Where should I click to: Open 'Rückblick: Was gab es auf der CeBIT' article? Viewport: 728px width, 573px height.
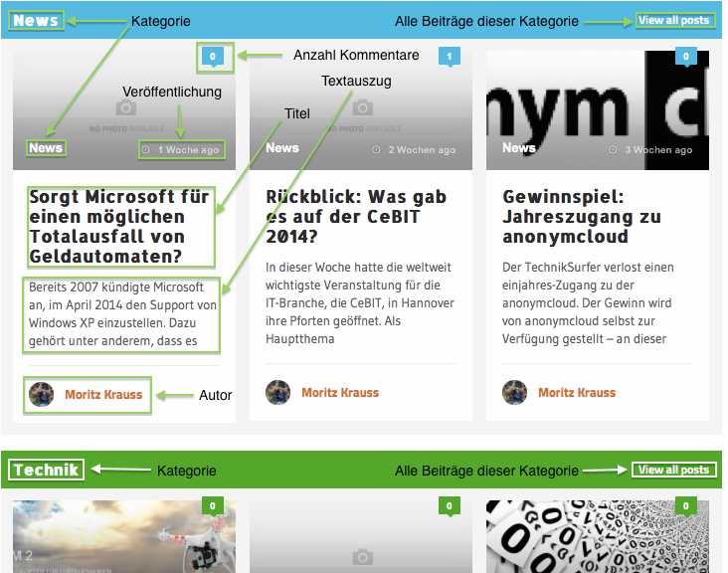(356, 217)
